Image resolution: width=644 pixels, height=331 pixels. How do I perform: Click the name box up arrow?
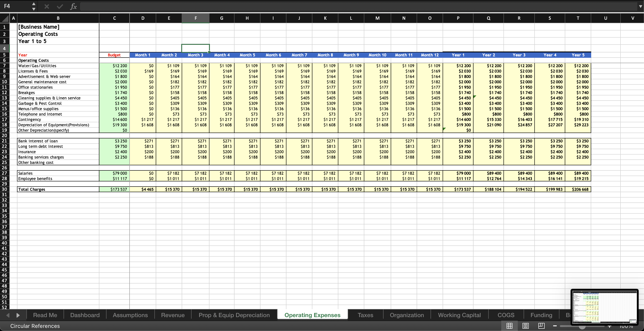[34, 4]
